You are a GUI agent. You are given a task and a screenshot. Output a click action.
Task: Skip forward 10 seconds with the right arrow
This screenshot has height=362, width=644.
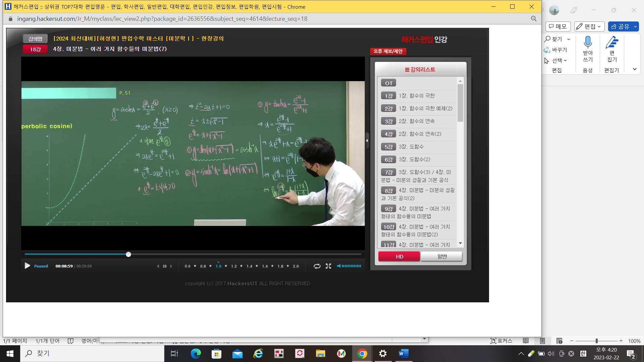click(171, 266)
